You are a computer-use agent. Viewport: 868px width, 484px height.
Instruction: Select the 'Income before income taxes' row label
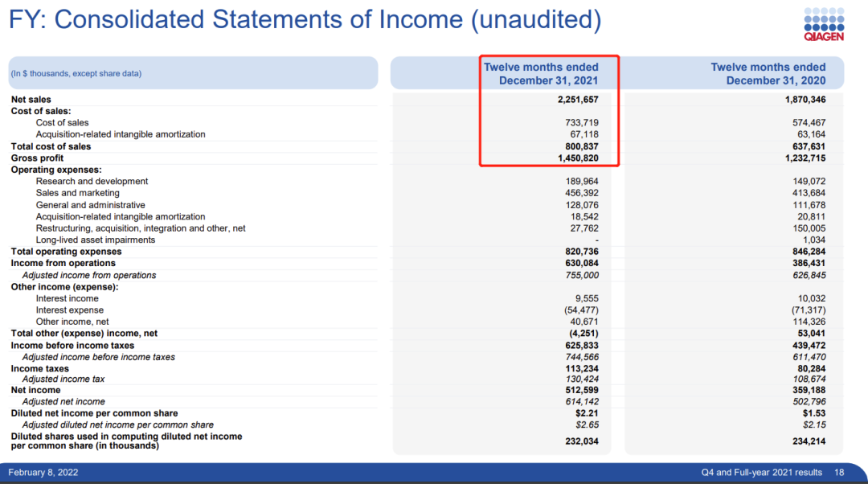click(x=72, y=346)
